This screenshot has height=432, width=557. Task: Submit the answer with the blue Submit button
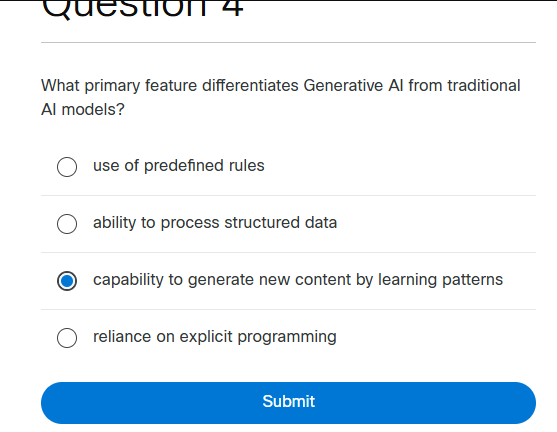click(x=288, y=403)
